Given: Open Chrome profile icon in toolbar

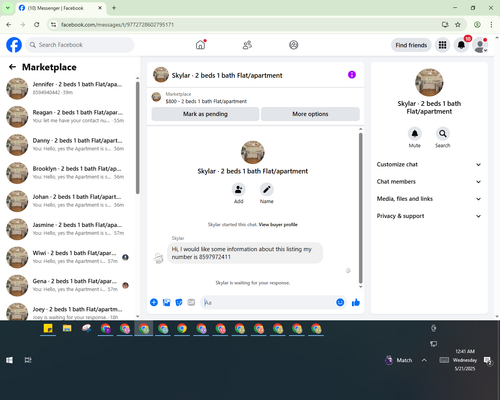Looking at the screenshot, I should tap(477, 25).
